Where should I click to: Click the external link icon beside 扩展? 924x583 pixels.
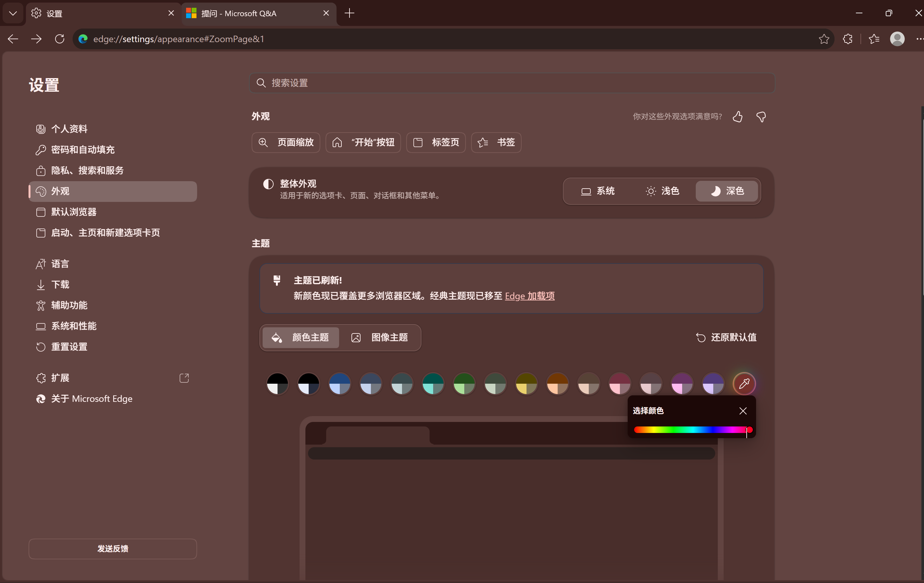184,378
